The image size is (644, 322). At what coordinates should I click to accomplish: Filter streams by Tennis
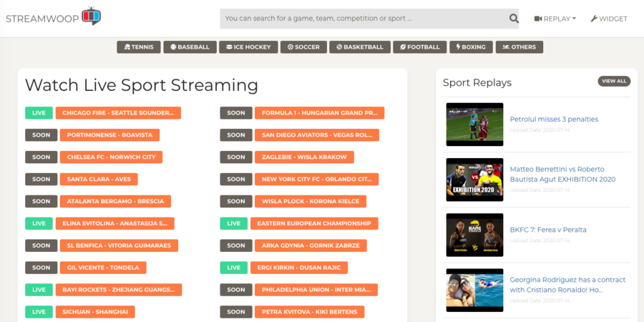[x=139, y=47]
